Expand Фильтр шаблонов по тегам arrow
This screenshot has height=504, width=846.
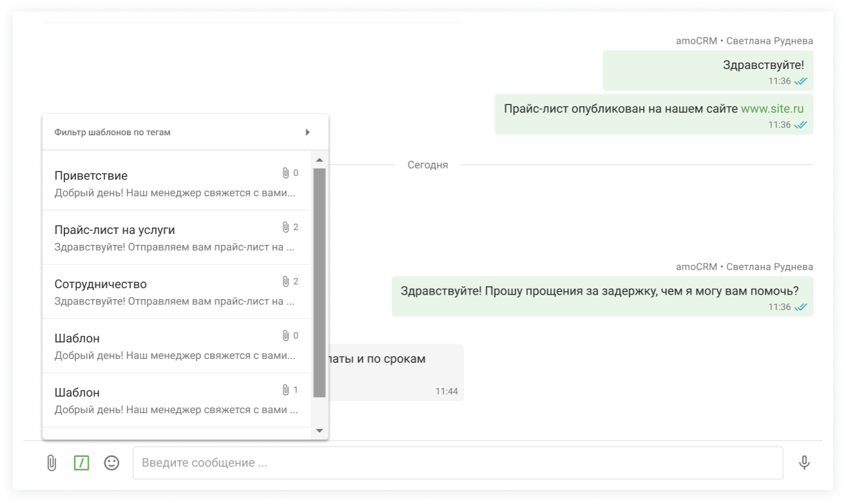coord(308,132)
